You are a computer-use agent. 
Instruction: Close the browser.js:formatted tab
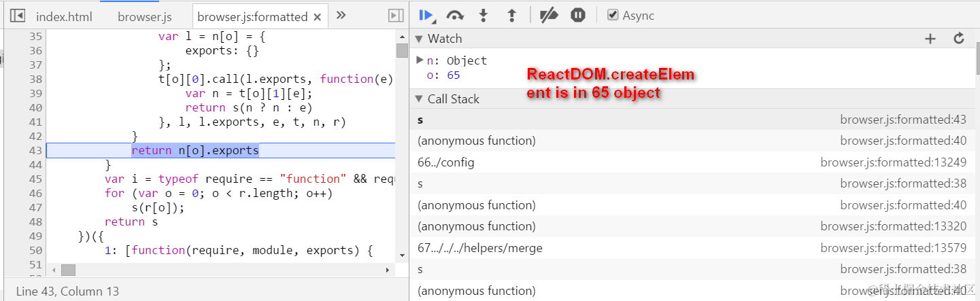[x=317, y=16]
